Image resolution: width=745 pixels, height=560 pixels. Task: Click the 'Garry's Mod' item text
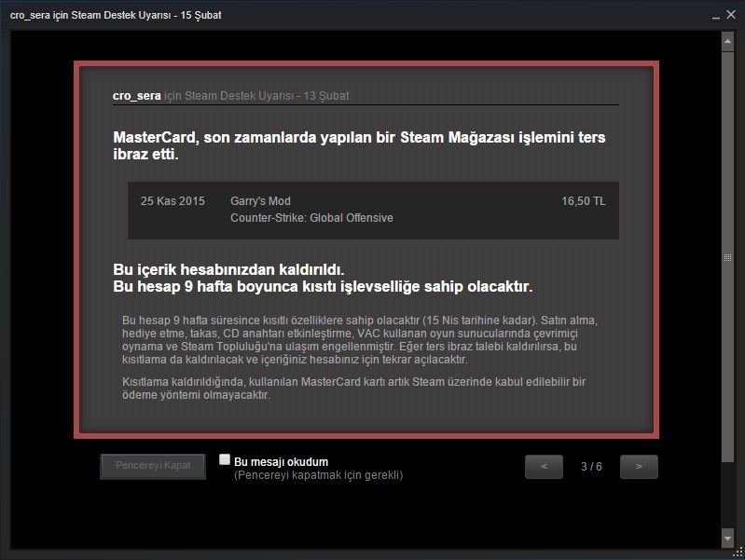pyautogui.click(x=260, y=201)
